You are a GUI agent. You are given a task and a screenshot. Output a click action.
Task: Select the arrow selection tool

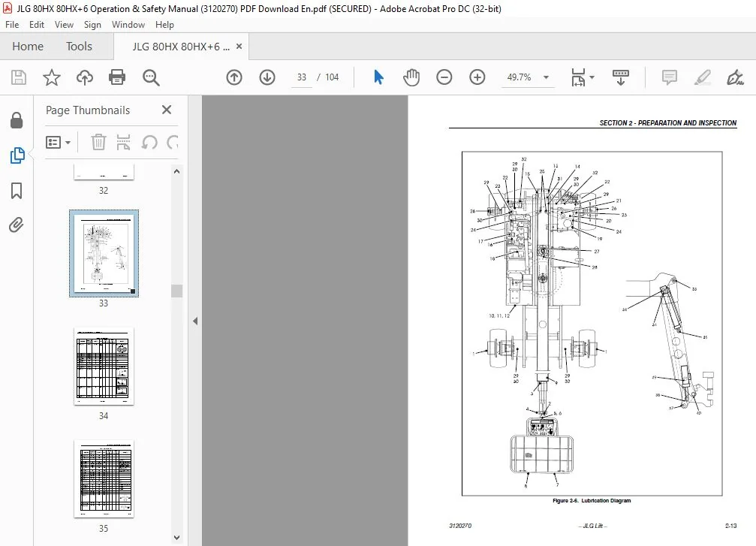378,77
